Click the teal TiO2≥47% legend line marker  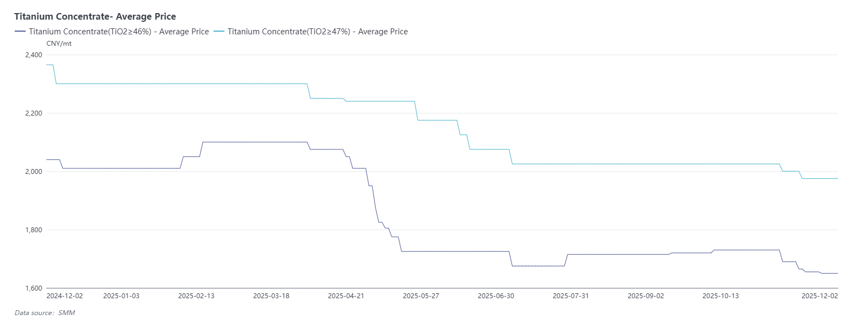219,32
